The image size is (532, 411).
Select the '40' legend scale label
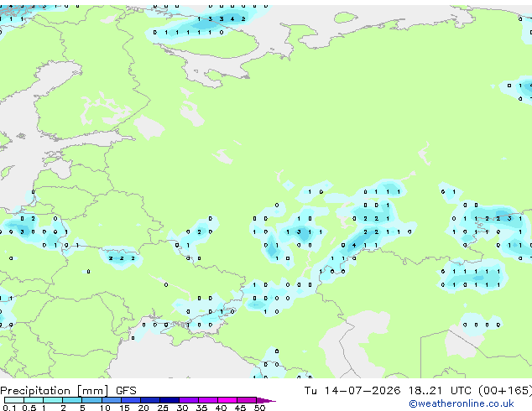[x=221, y=408]
